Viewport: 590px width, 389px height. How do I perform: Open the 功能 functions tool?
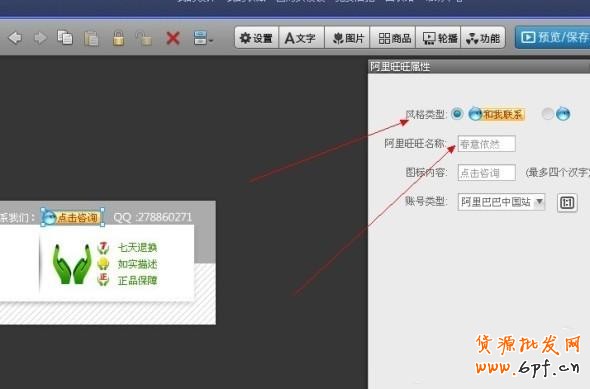(483, 38)
